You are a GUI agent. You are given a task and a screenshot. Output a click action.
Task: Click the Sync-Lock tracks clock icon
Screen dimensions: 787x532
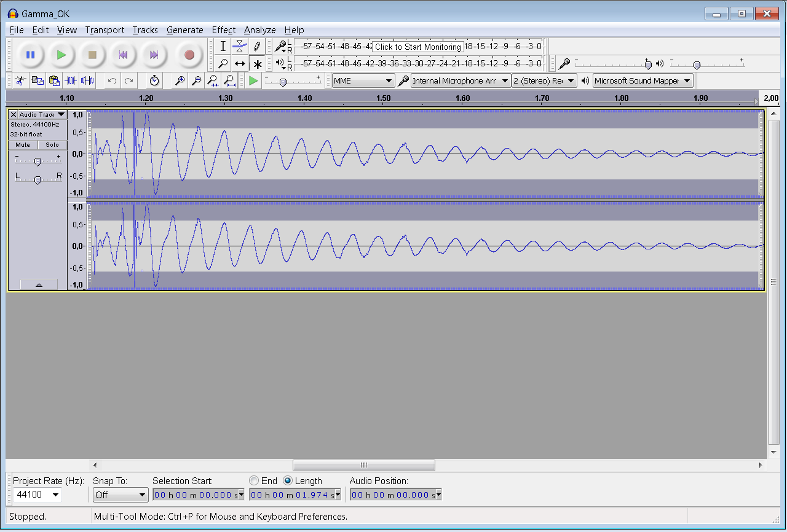point(154,80)
